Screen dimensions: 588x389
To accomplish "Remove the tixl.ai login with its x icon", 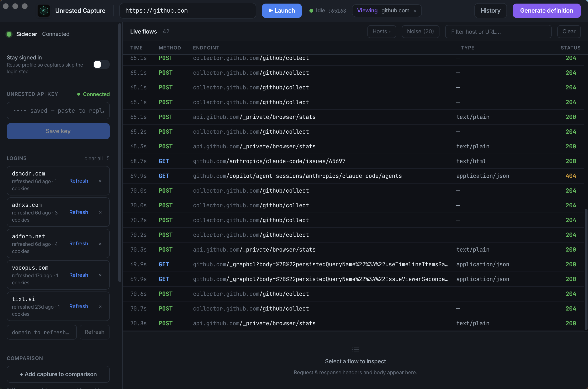I will click(x=100, y=307).
